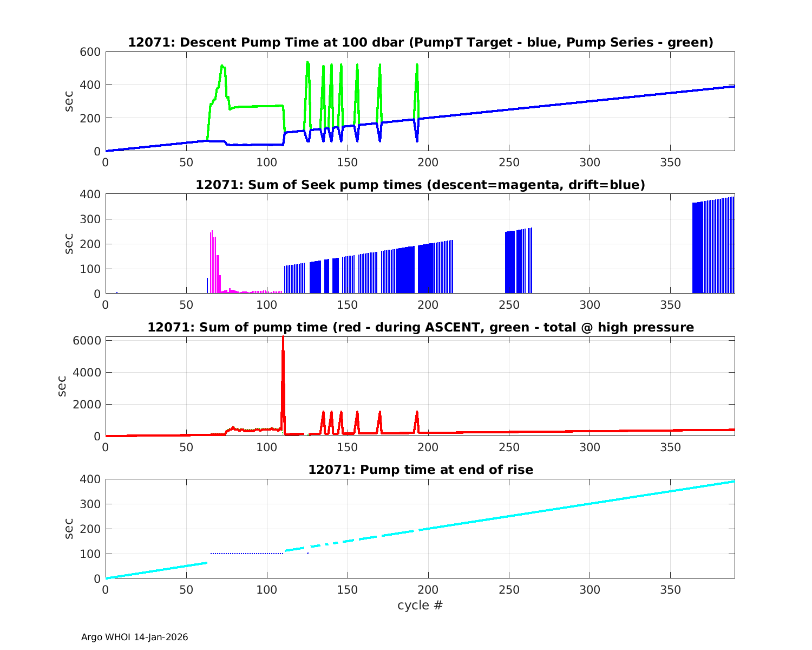The width and height of the screenshot is (812, 650).
Task: Click the Pump time at end of rise title
Action: (x=420, y=470)
